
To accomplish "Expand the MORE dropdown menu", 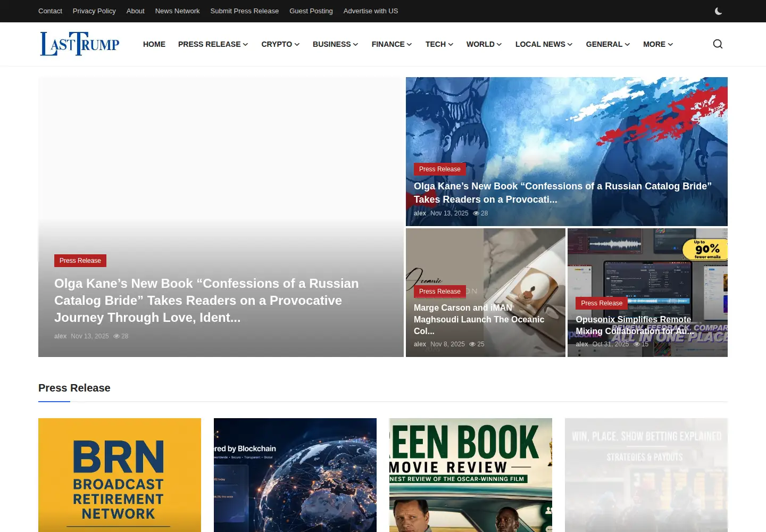I will coord(658,44).
